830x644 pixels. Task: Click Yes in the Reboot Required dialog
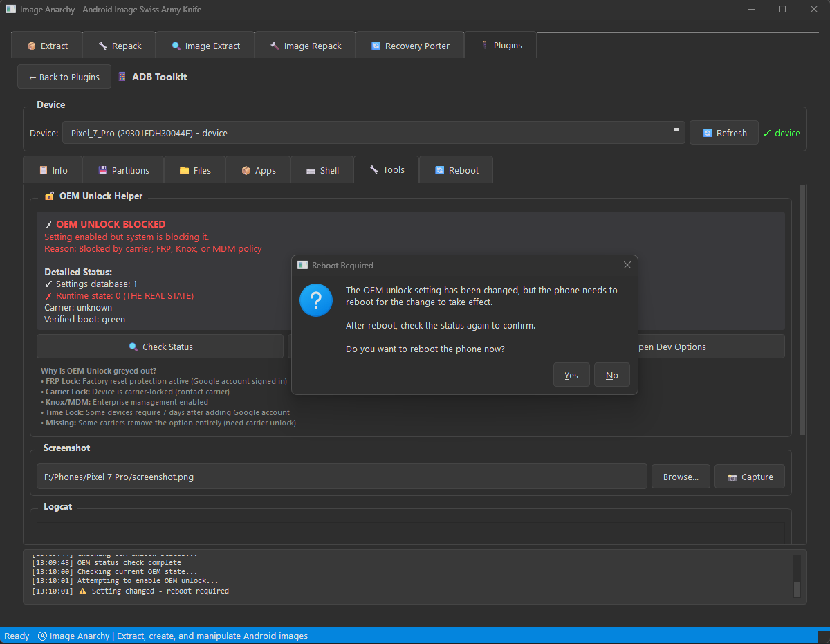coord(571,374)
